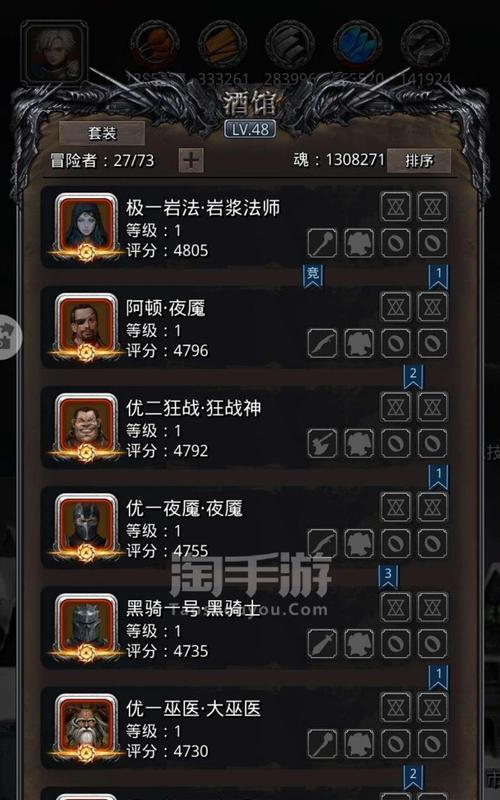Click the staff weapon slot of 岩浆法师
Image resolution: width=500 pixels, height=800 pixels.
322,243
